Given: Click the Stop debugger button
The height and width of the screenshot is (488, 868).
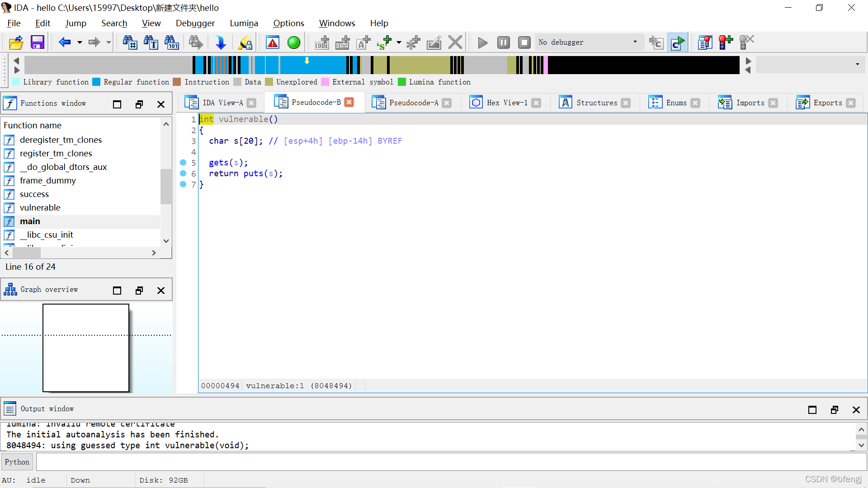Looking at the screenshot, I should click(523, 42).
